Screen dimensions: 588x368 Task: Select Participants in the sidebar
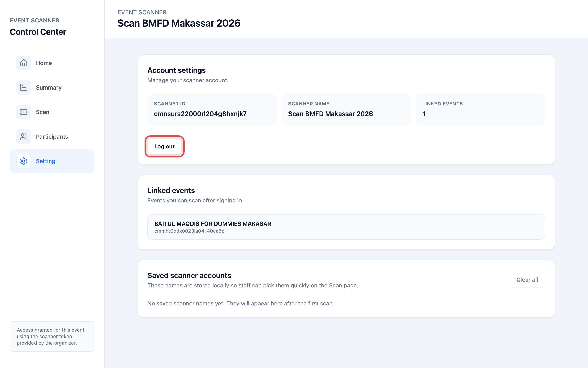[x=52, y=137]
